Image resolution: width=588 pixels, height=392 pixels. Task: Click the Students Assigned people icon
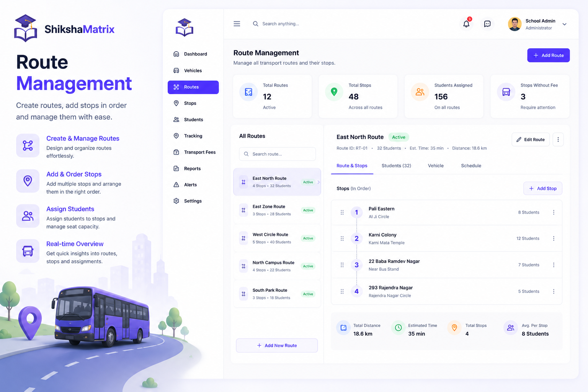[x=420, y=92]
